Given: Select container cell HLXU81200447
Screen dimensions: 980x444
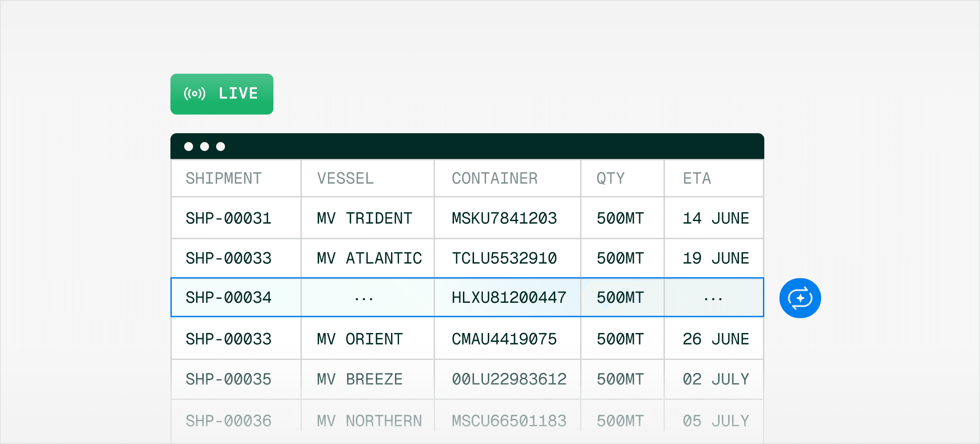Looking at the screenshot, I should (x=507, y=297).
